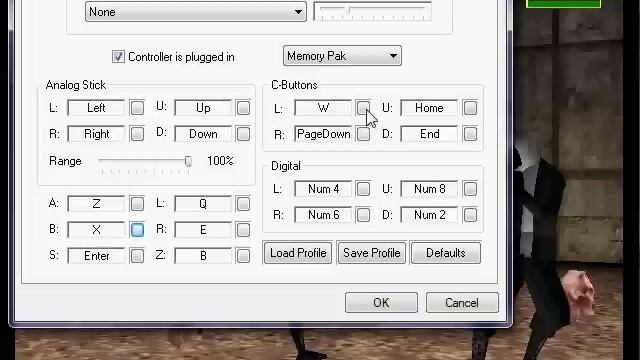Click the C-Buttons Left assign button next to W
This screenshot has height=360, width=640.
(x=363, y=108)
